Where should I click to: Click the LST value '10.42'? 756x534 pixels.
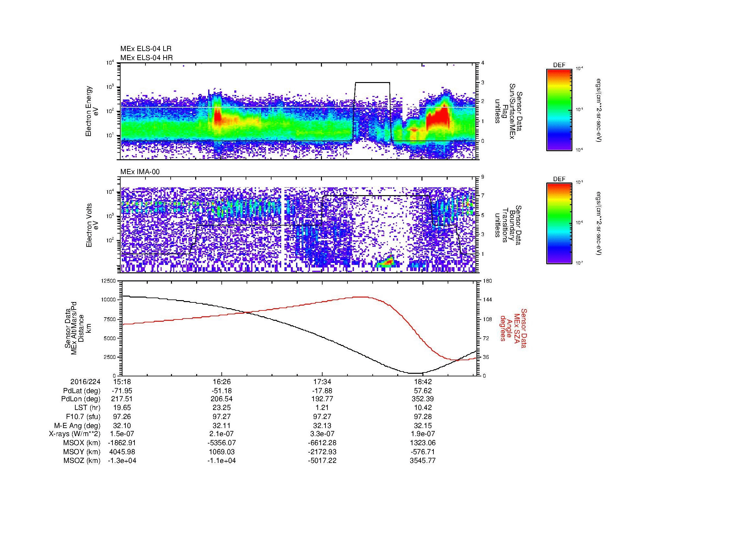click(423, 408)
